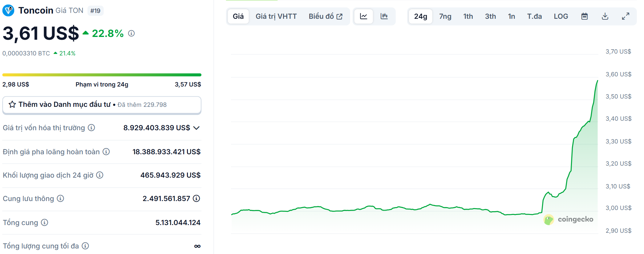Click the infinity max supply symbol
644x254 pixels.
[x=197, y=246]
